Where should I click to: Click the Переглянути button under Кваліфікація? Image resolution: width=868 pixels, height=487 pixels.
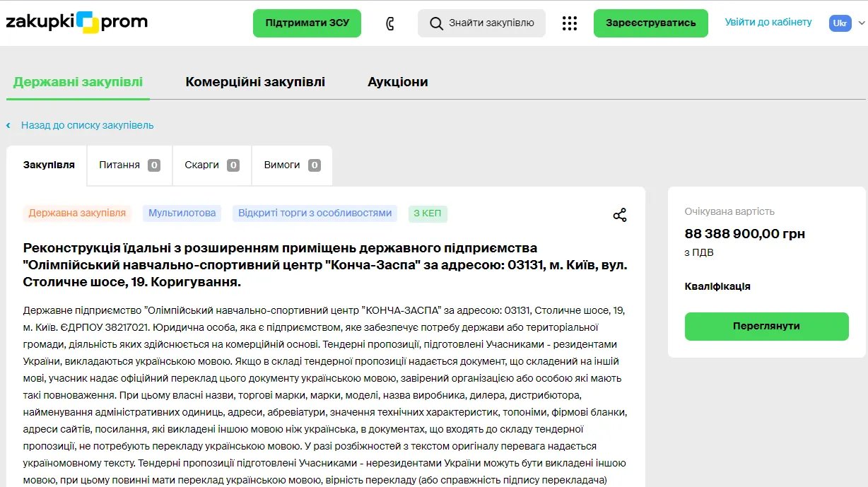766,327
